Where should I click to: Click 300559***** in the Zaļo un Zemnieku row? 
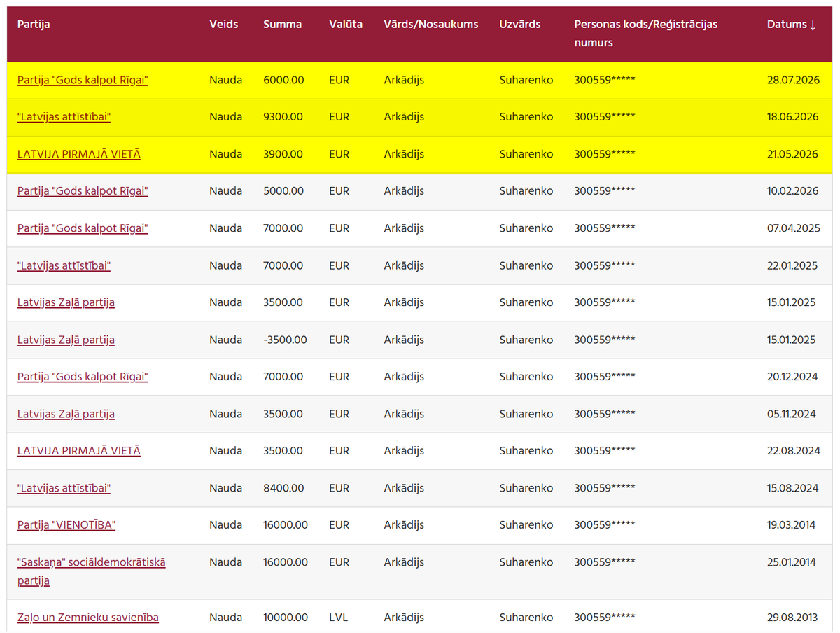coord(605,618)
